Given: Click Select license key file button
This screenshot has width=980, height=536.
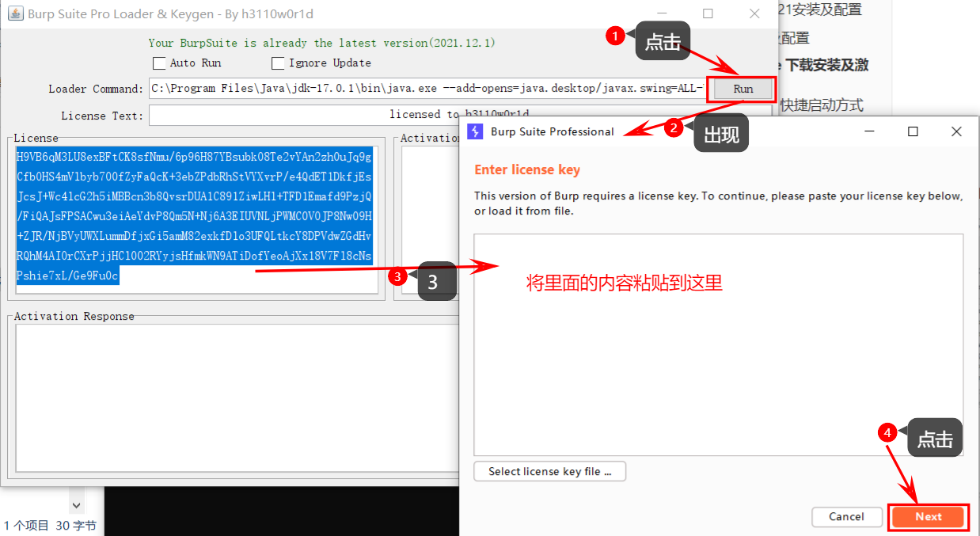Looking at the screenshot, I should coord(549,471).
